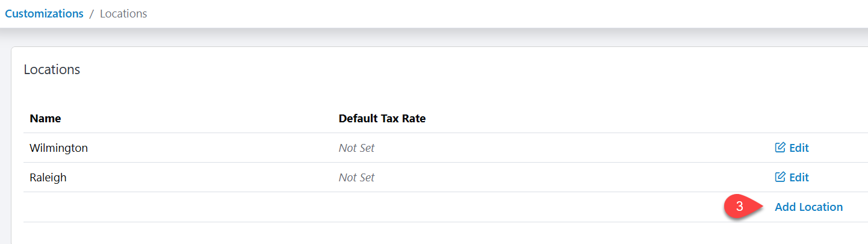868x244 pixels.
Task: Click the empty header cell above the Edit links
Action: point(807,119)
